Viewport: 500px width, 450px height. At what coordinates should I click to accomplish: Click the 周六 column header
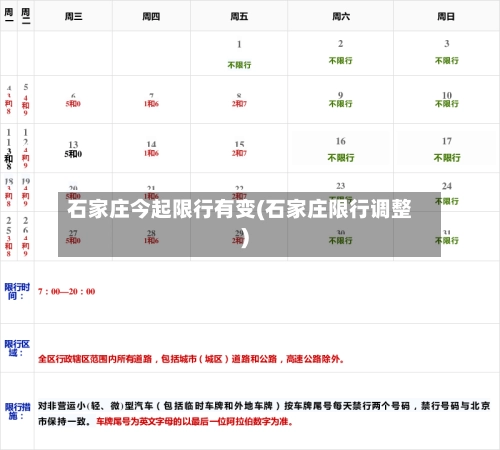tap(340, 16)
